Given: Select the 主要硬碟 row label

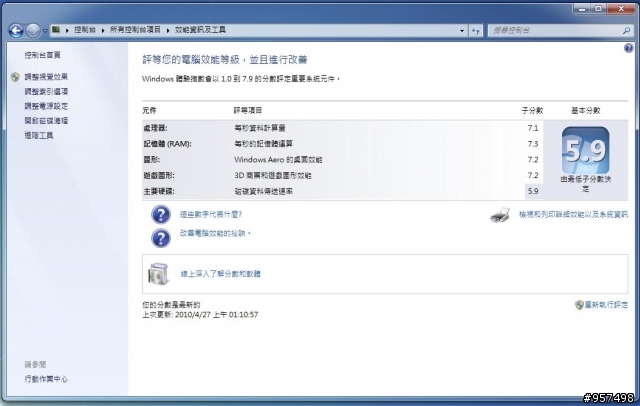Looking at the screenshot, I should pyautogui.click(x=159, y=191).
